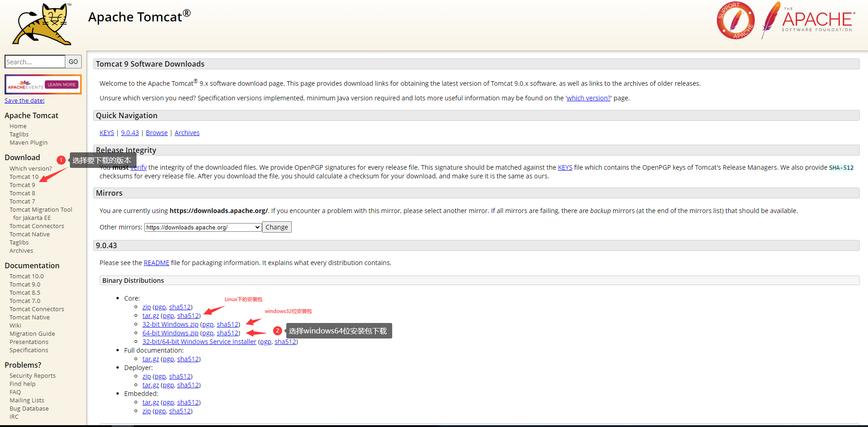The height and width of the screenshot is (427, 868).
Task: Open the Save the date! link
Action: pyautogui.click(x=25, y=101)
